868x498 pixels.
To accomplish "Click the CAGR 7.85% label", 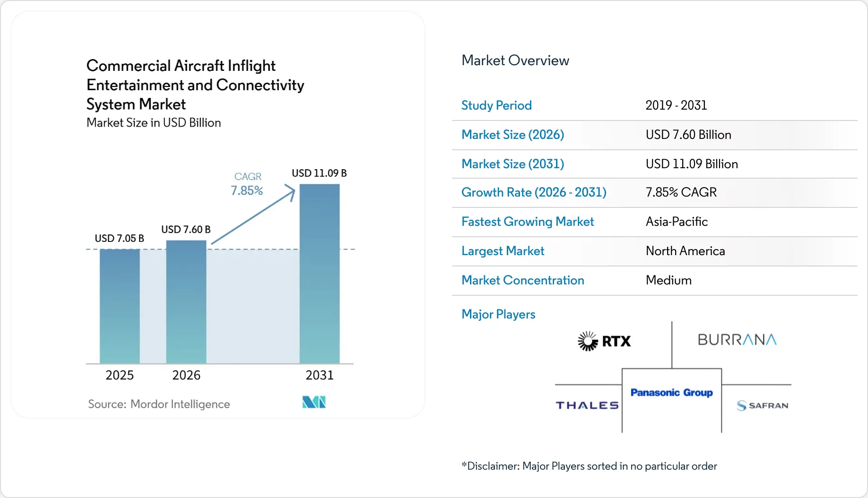I will point(247,184).
